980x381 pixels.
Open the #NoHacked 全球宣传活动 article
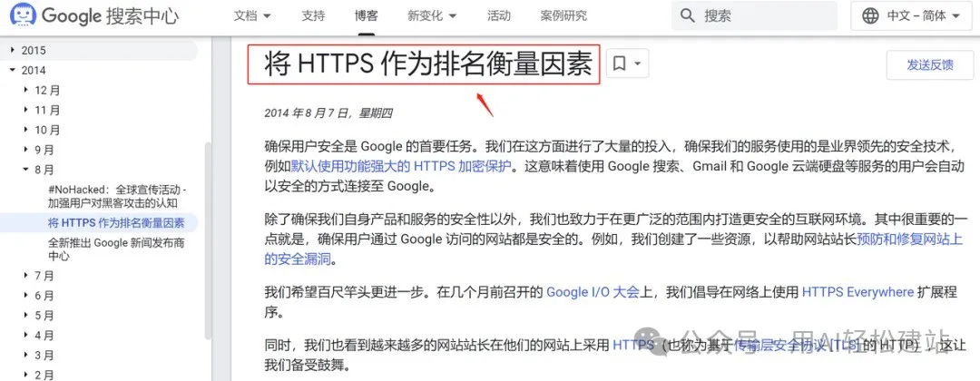point(117,196)
